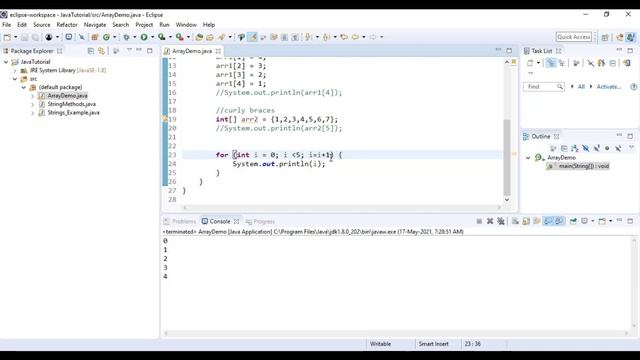Click the Smart Insert status bar entry

pos(433,344)
